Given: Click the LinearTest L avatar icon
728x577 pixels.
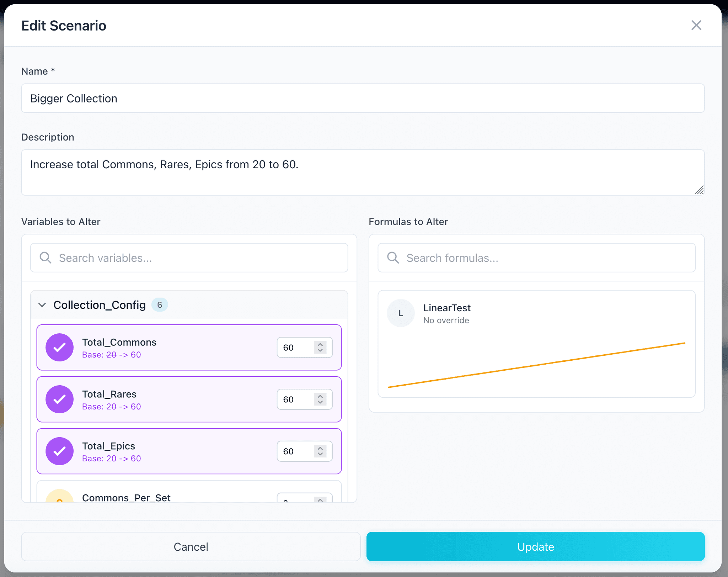Looking at the screenshot, I should (401, 313).
